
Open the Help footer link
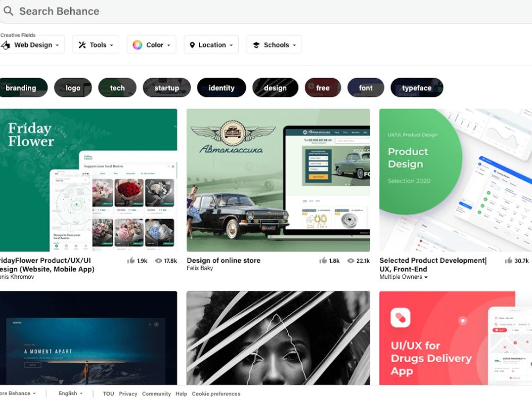click(x=181, y=394)
